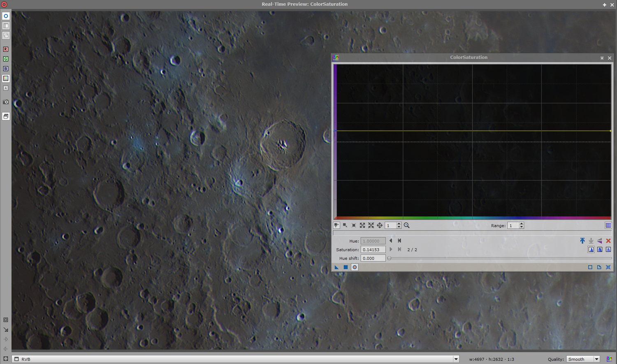The image size is (617, 364).
Task: Toggle the curve grid display icon
Action: point(608,225)
